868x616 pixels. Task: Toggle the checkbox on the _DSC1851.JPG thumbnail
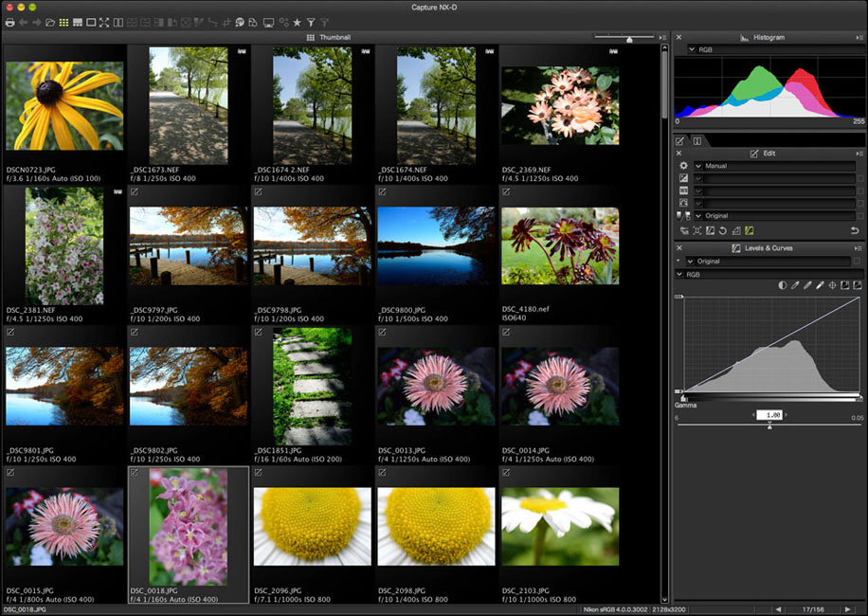[x=258, y=331]
